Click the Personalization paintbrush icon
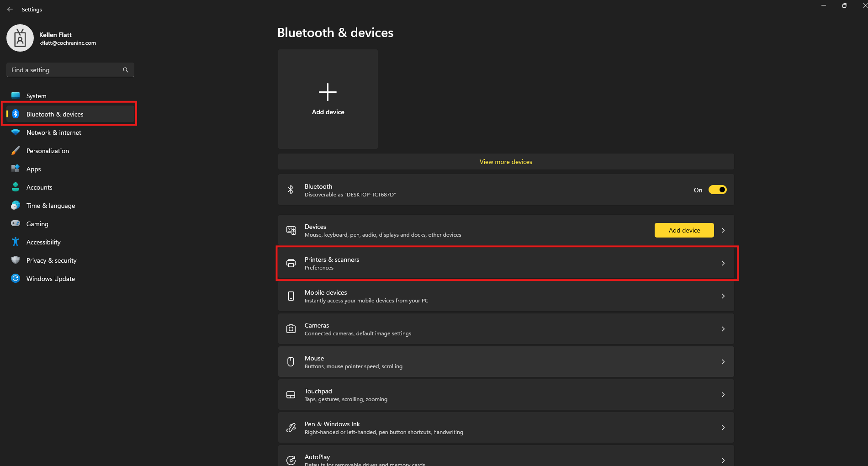 pyautogui.click(x=16, y=150)
